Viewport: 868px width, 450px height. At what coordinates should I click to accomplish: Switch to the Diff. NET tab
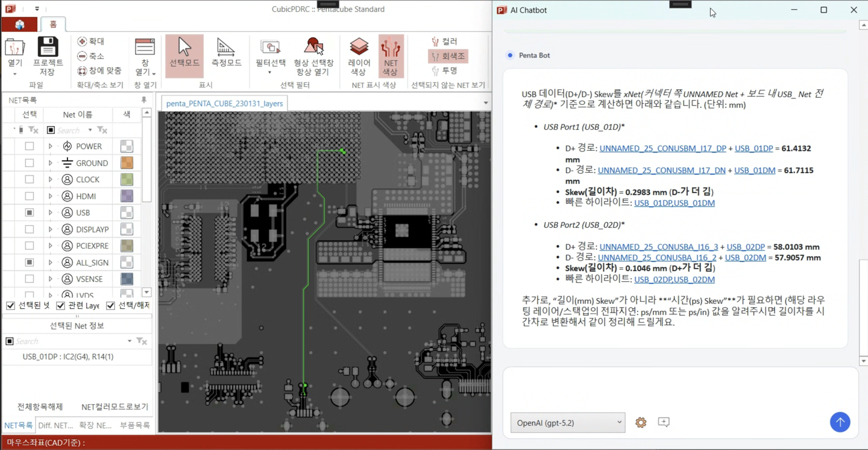tap(55, 425)
